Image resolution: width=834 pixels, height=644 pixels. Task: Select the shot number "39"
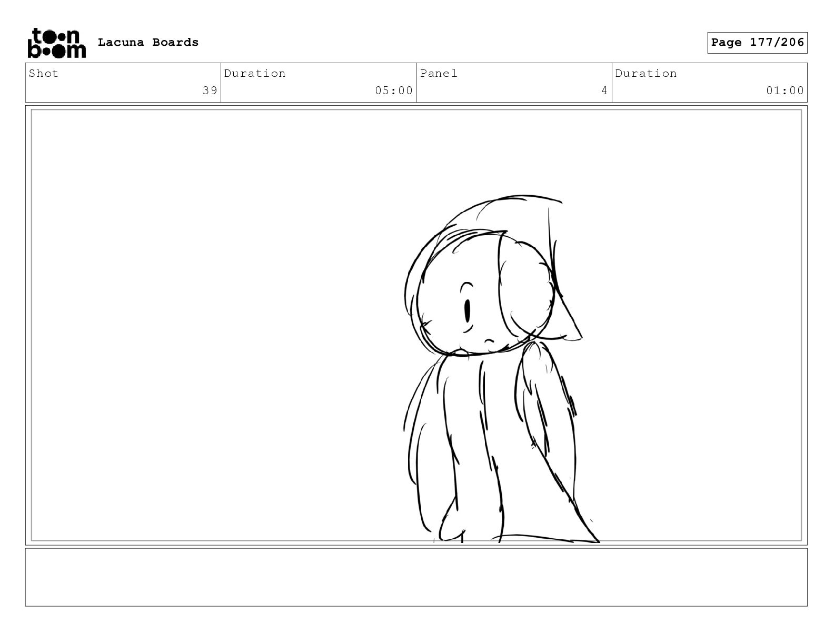210,90
